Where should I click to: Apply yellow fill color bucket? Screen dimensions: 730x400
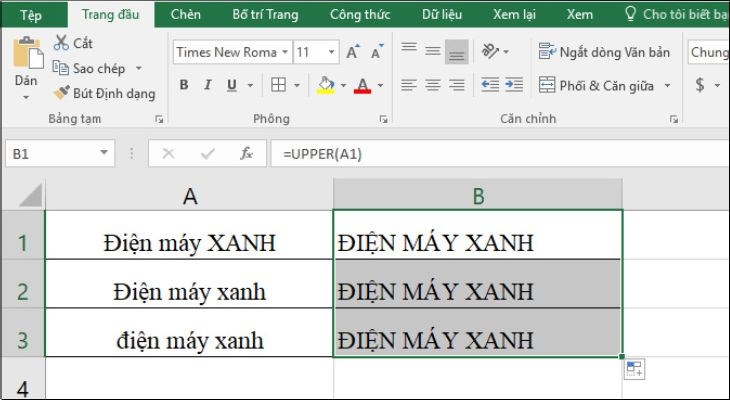pos(325,85)
